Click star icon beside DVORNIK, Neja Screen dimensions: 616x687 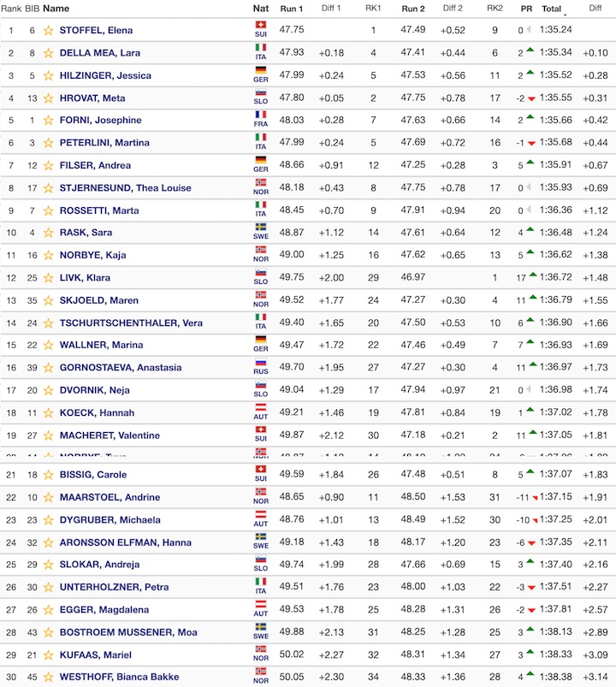(48, 390)
